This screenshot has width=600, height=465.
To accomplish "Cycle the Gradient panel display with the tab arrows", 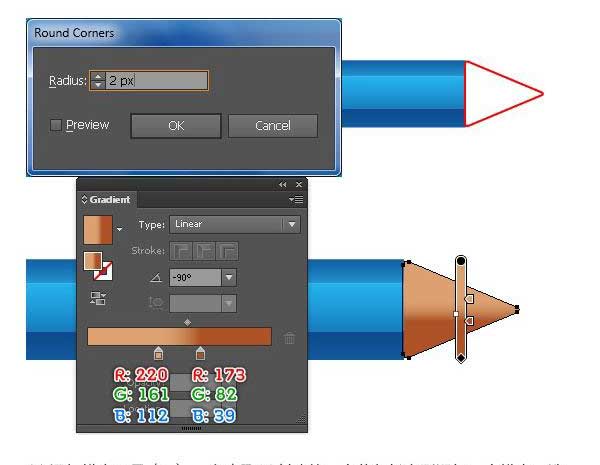I will click(x=84, y=199).
